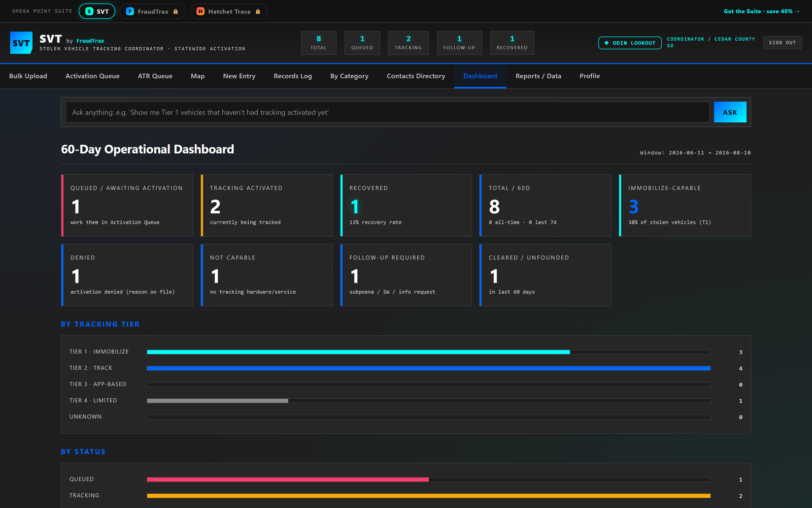Open the locked FraudTrax app pill
This screenshot has height=508, width=812.
pyautogui.click(x=152, y=11)
